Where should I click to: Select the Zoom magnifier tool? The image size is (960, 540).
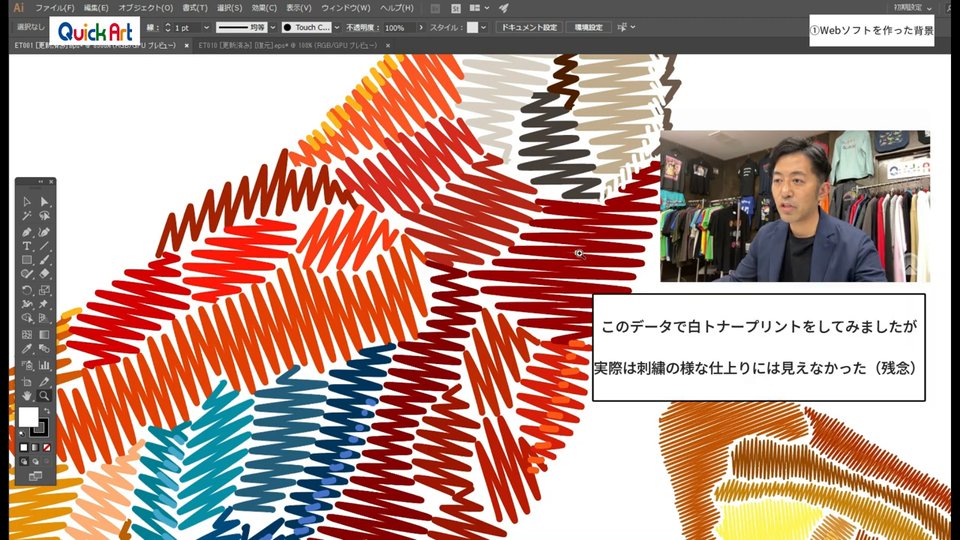(x=44, y=396)
